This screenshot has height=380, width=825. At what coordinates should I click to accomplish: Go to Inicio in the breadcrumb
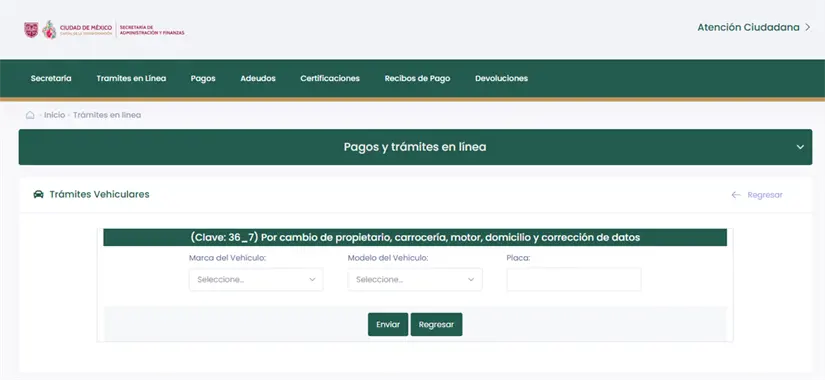54,115
